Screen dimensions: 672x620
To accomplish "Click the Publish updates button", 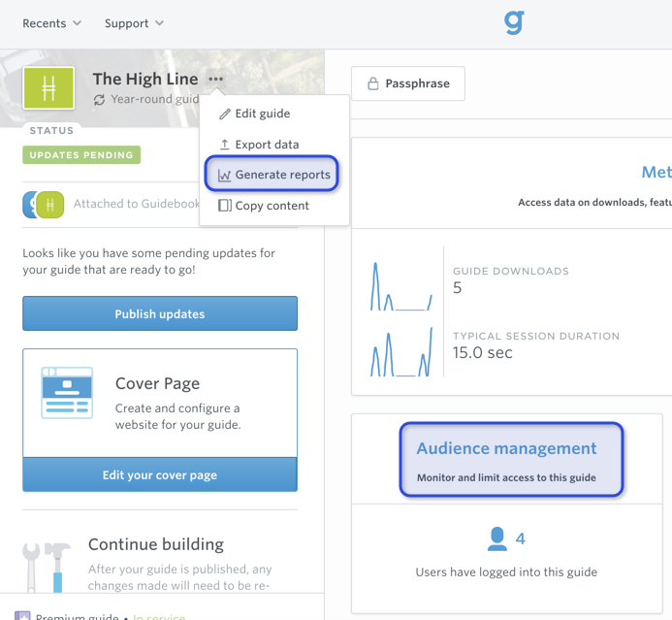I will pos(160,313).
